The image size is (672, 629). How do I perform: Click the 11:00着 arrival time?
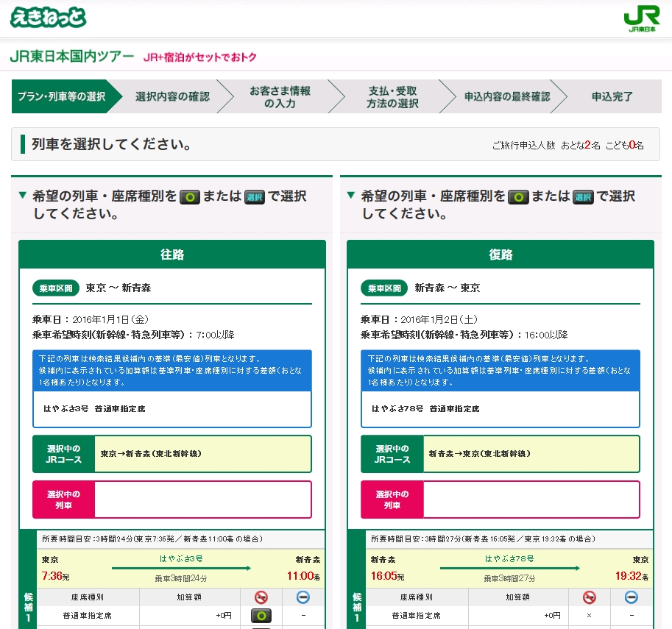point(303,576)
